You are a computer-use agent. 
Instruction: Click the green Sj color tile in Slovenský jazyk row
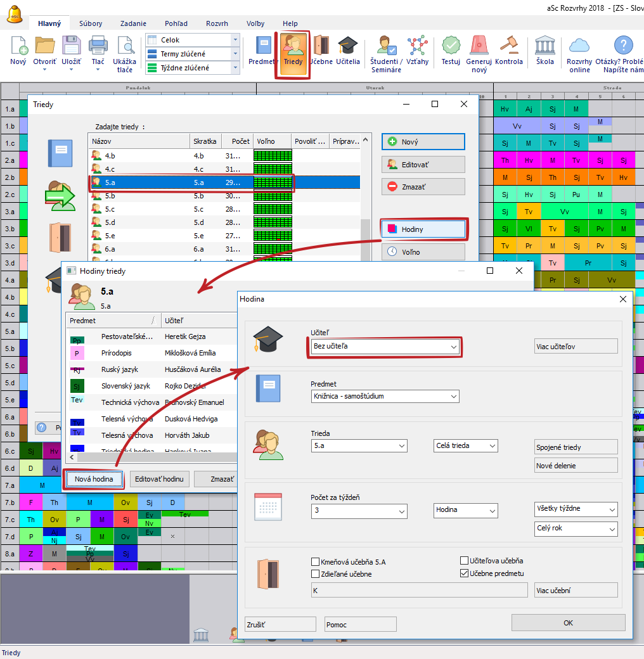(77, 386)
